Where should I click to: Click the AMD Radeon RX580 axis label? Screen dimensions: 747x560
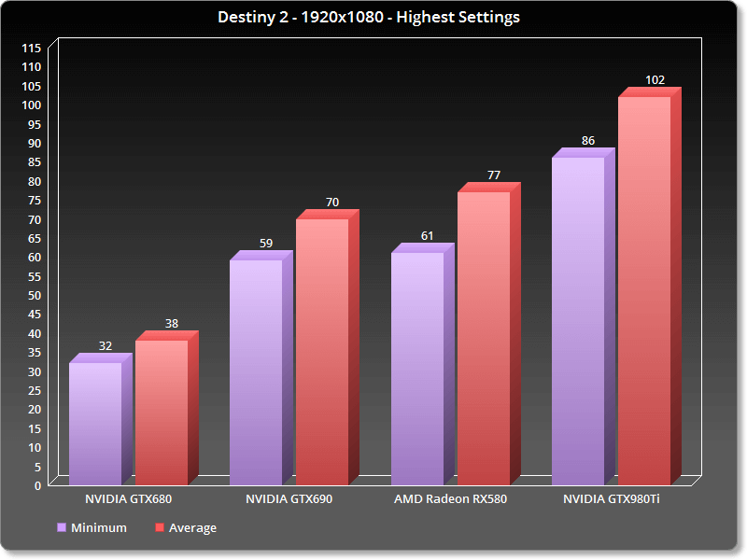coord(450,499)
